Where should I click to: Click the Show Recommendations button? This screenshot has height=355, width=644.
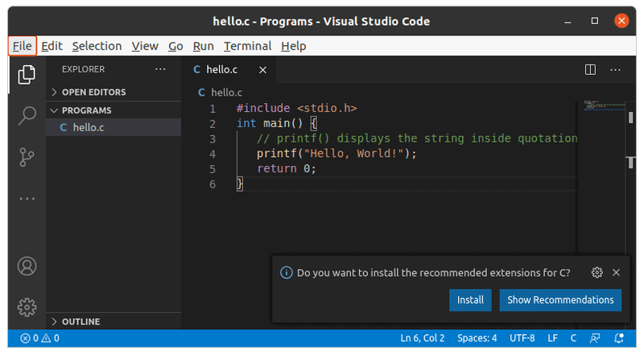click(x=560, y=299)
